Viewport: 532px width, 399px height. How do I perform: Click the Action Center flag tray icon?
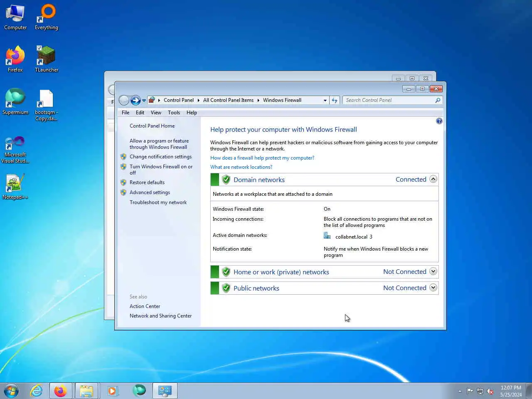(470, 391)
